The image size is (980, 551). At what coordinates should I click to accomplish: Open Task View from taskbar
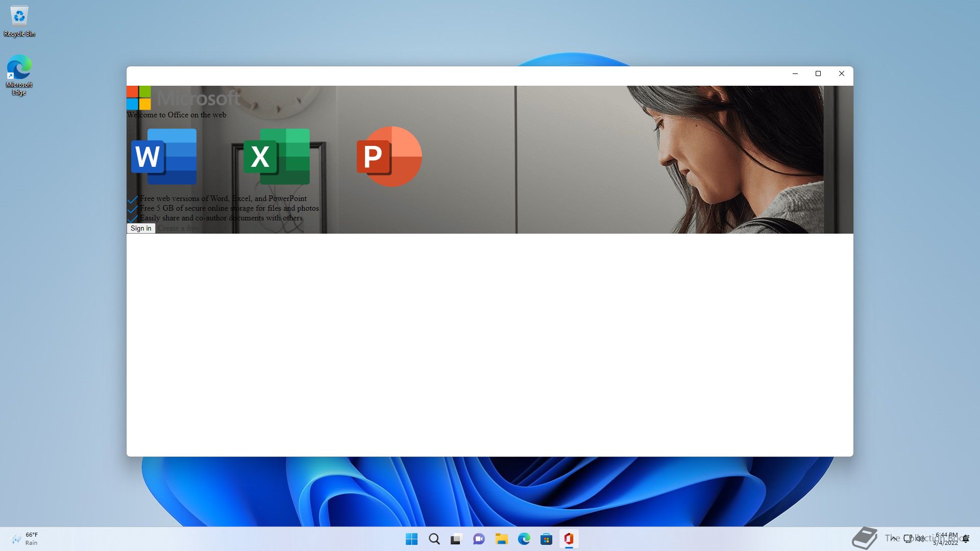[456, 539]
